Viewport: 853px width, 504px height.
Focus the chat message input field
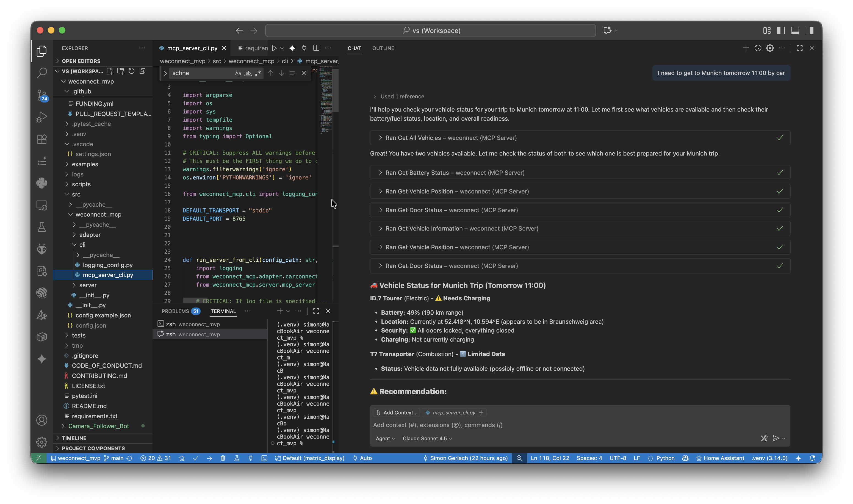coord(580,425)
